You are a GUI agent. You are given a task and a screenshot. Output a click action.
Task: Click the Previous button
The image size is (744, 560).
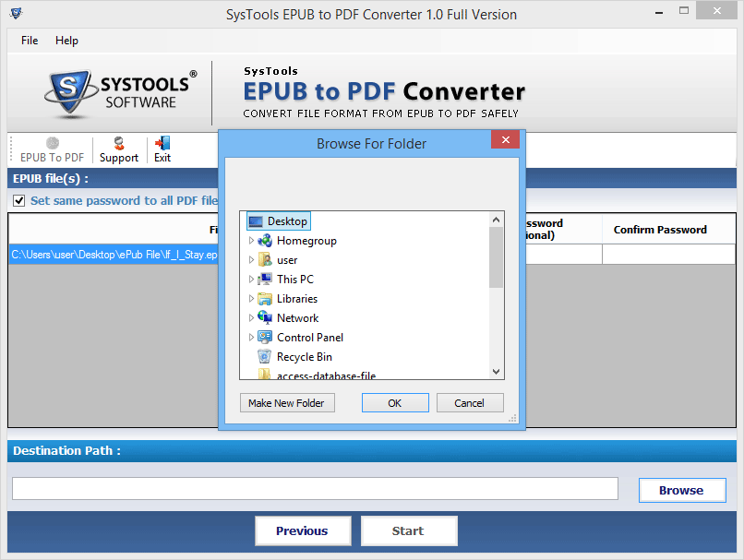(303, 530)
